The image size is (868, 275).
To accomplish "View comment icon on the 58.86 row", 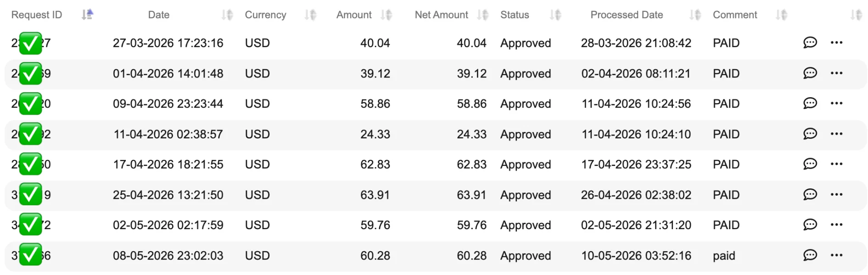I will 810,103.
